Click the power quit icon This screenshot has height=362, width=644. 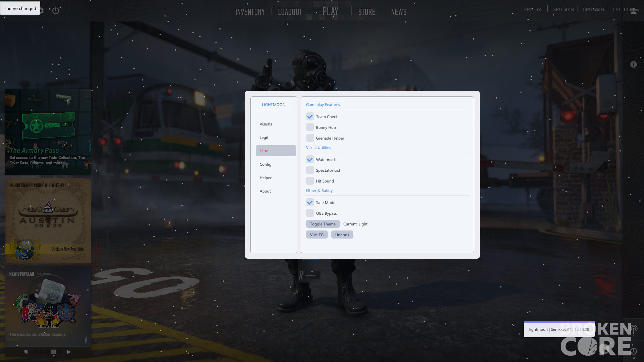point(56,10)
